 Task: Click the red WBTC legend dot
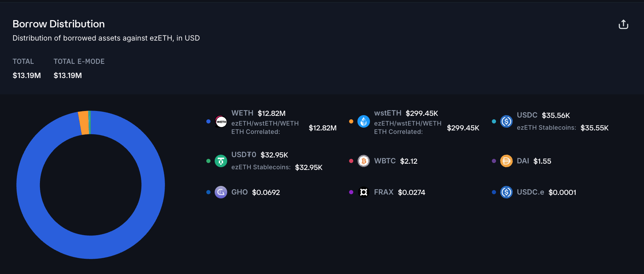coord(351,161)
